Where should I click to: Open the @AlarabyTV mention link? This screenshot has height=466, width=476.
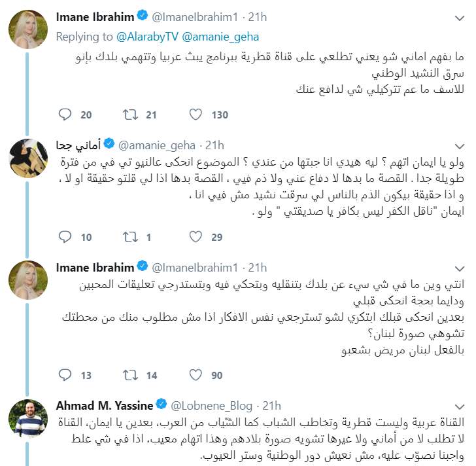pyautogui.click(x=147, y=37)
